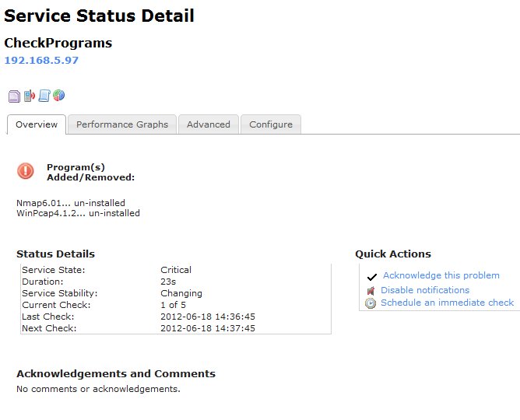Viewport: 520px width, 420px height.
Task: Click the phone notifications icon
Action: pyautogui.click(x=30, y=96)
